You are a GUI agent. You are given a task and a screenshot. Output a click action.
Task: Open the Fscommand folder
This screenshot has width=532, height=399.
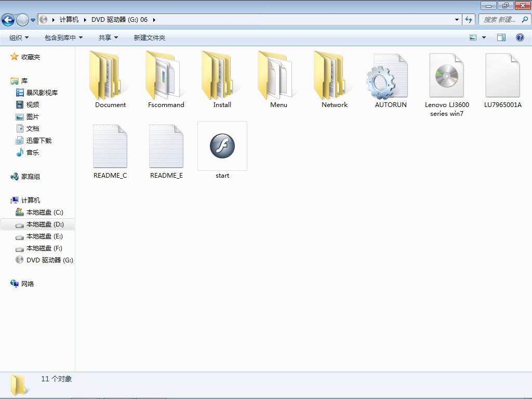pyautogui.click(x=166, y=80)
